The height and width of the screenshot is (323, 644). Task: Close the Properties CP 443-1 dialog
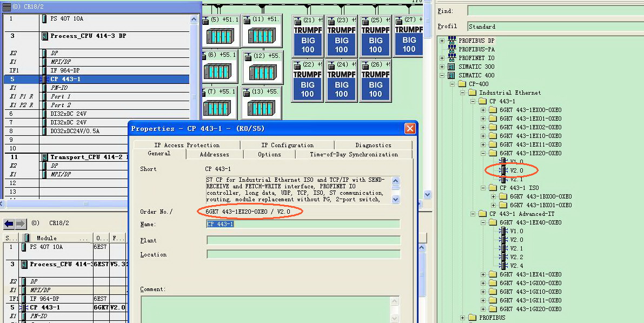point(409,129)
